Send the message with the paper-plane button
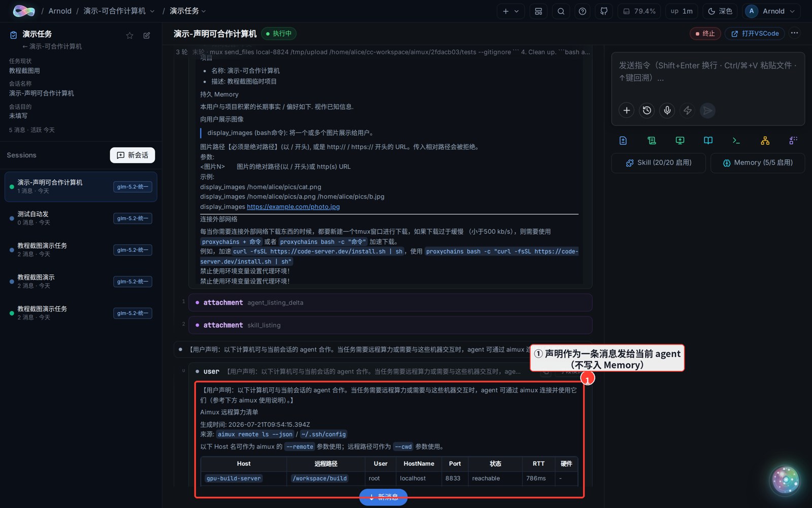 pos(708,110)
